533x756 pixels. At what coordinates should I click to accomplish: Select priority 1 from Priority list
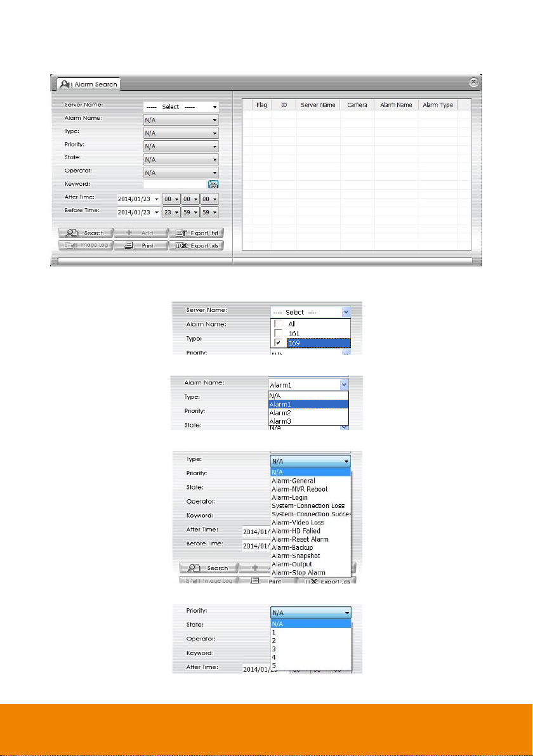[311, 632]
